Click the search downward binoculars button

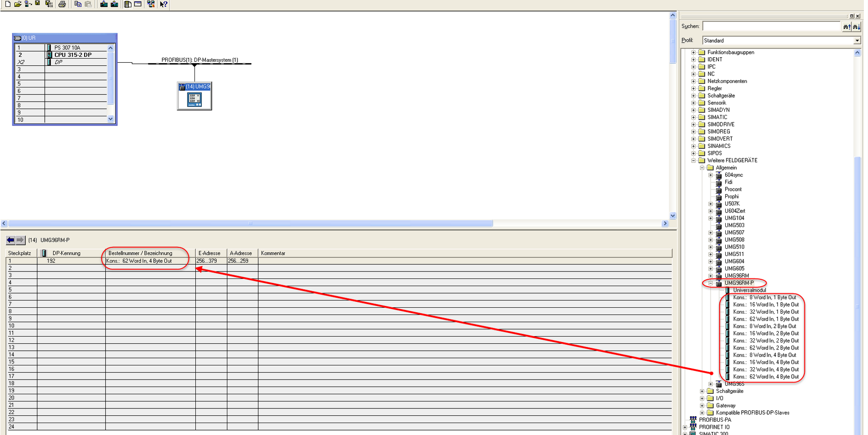pos(857,27)
